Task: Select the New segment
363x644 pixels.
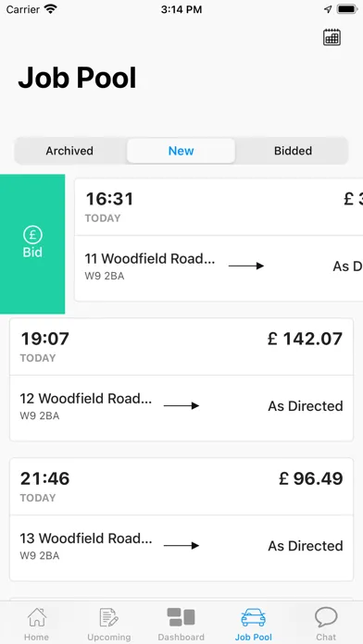Action: (x=181, y=151)
